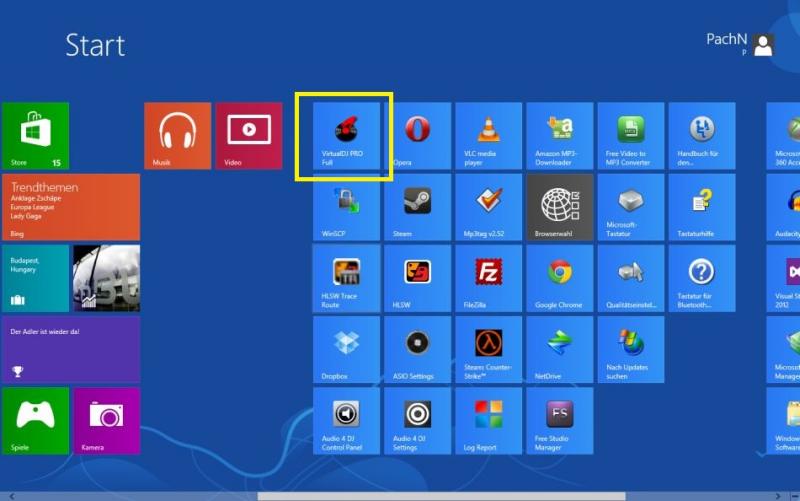Open the Qualitätseinstel... tile
Screen dimensions: 800x501
[x=631, y=279]
